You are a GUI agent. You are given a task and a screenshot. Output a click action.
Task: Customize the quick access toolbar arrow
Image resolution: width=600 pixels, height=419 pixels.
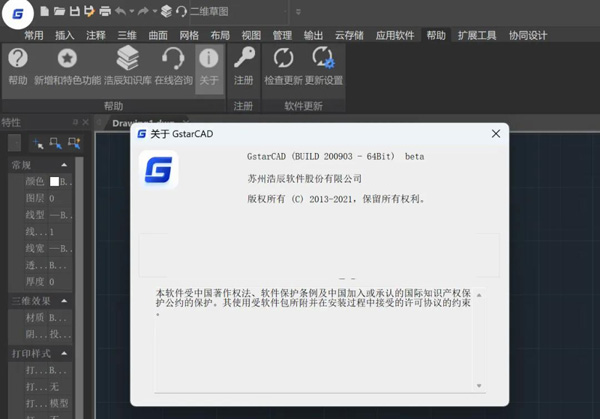(x=298, y=11)
